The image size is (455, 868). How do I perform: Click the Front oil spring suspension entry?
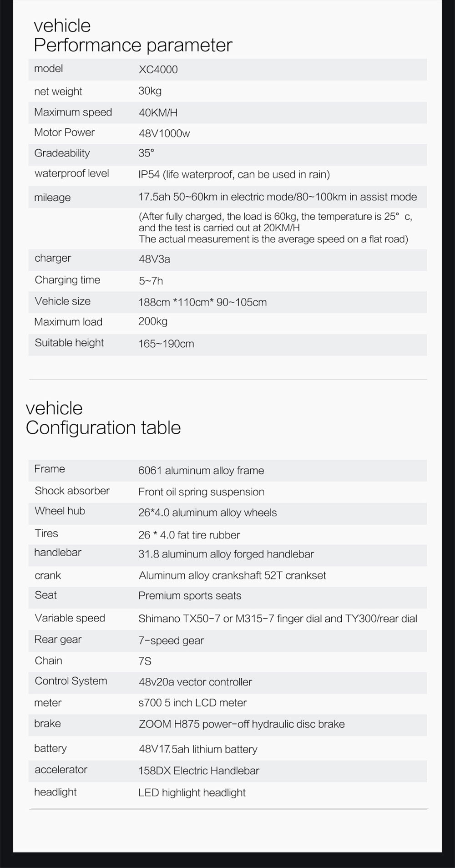tap(201, 492)
